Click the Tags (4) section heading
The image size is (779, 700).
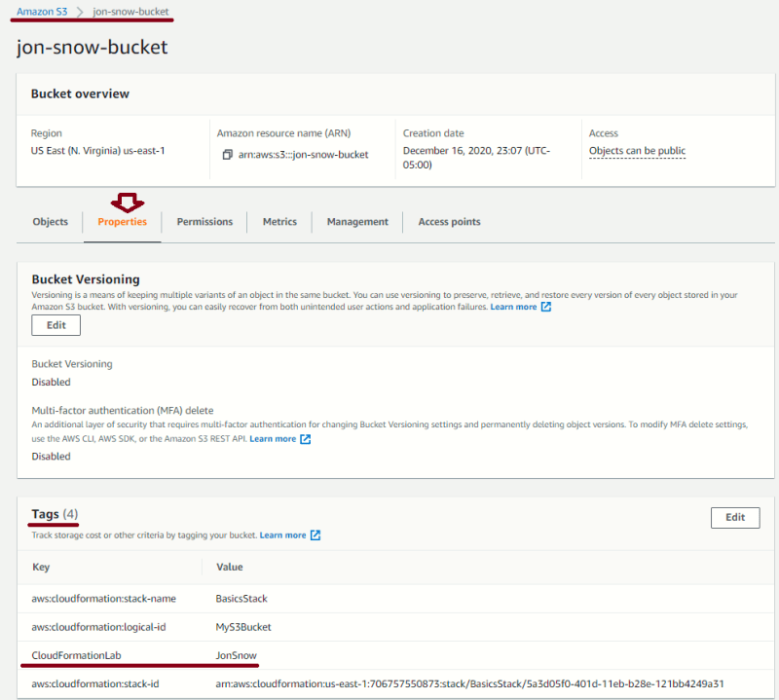pyautogui.click(x=55, y=514)
